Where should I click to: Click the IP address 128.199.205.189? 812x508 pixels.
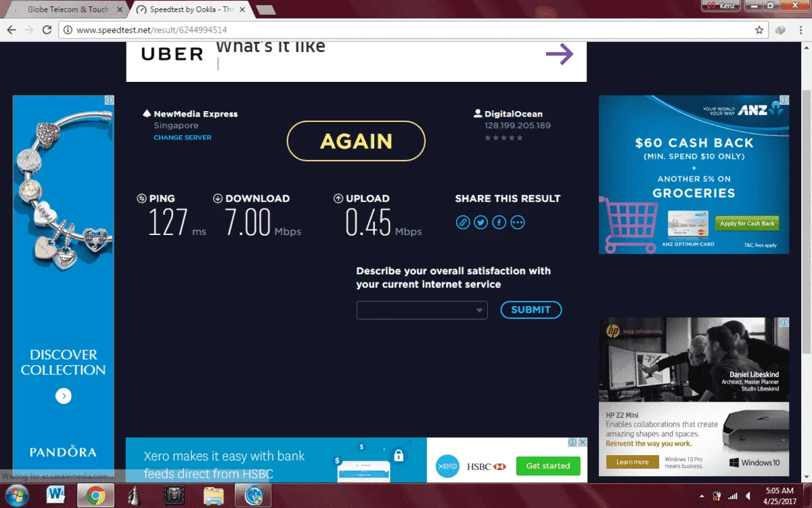[518, 126]
